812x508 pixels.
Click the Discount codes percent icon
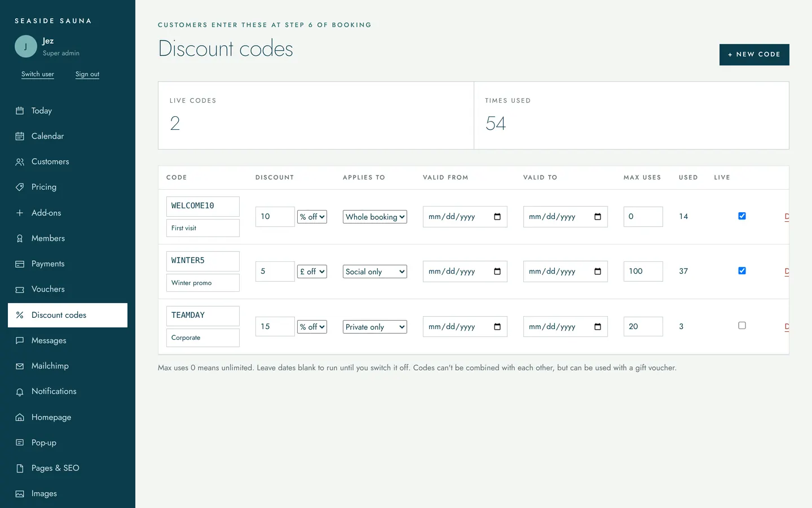[20, 315]
